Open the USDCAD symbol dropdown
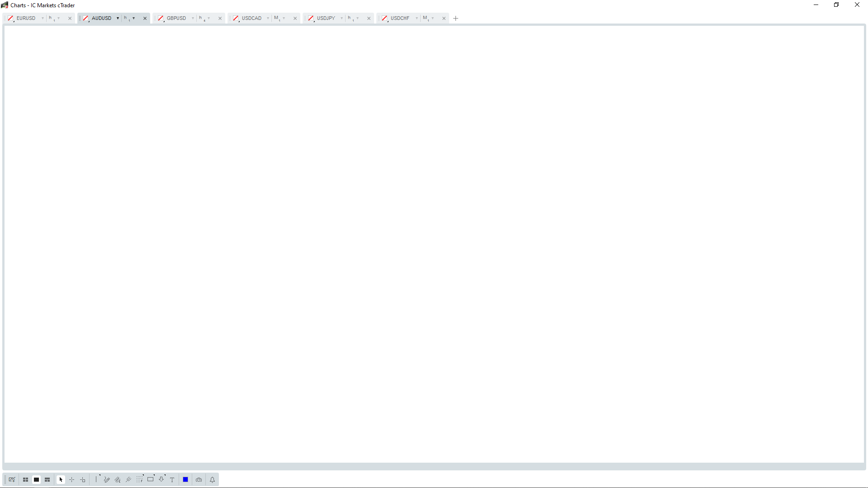868x488 pixels. [268, 19]
